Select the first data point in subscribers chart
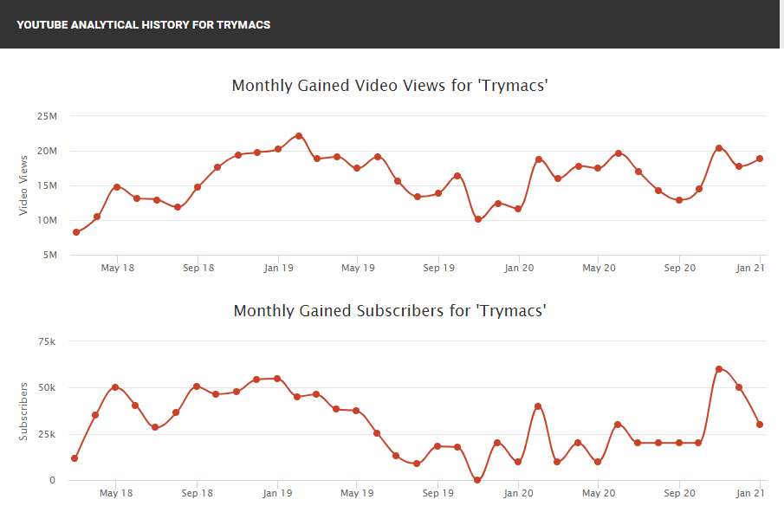 [75, 458]
